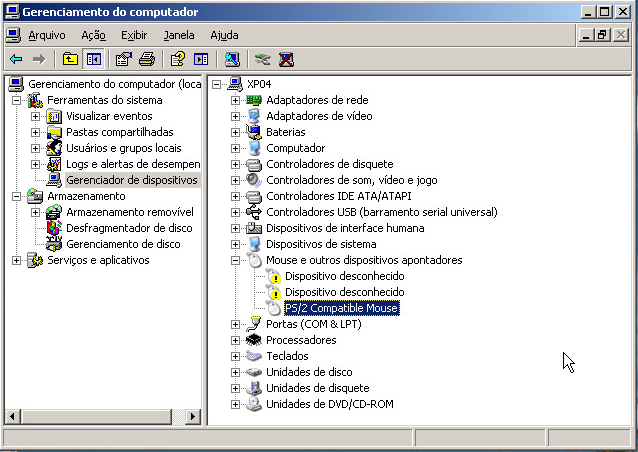The image size is (638, 452).
Task: Click the Portas (COM & LPT) connector icon
Action: (x=254, y=324)
